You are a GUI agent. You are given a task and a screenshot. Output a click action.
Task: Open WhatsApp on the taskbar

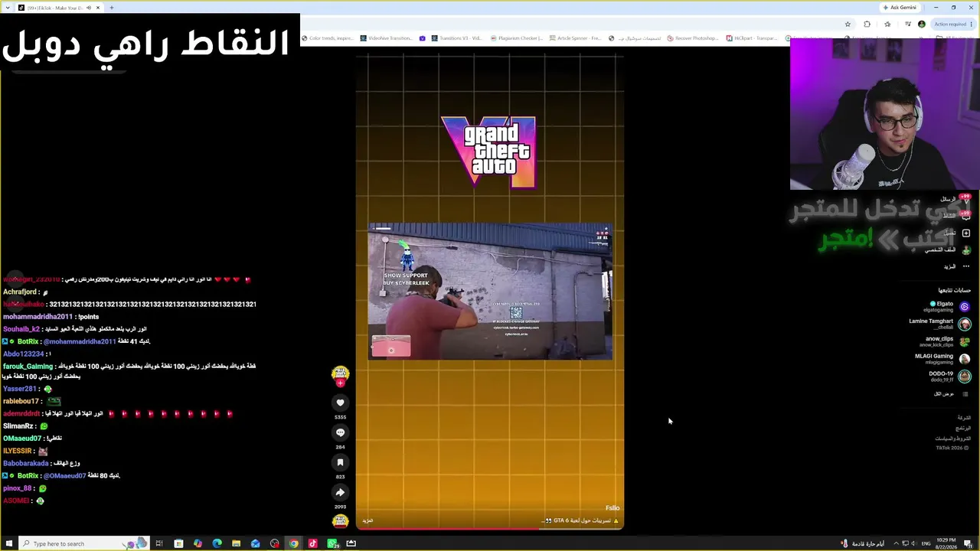tap(332, 543)
